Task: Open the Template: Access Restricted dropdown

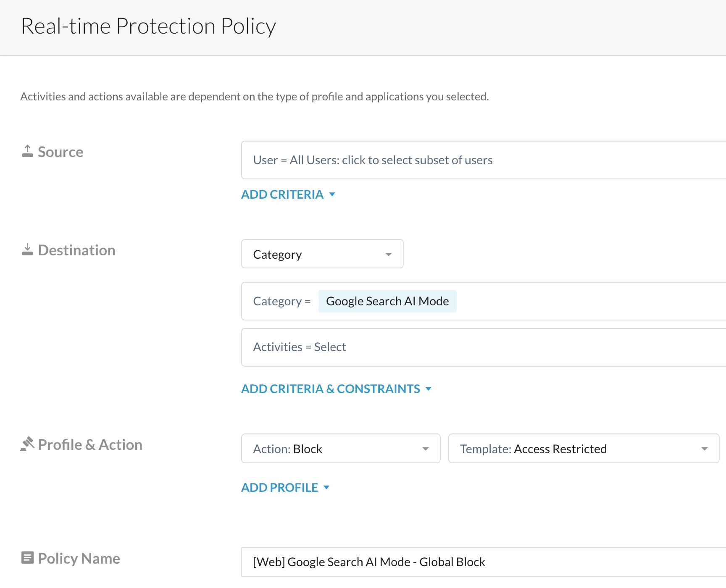Action: 583,449
